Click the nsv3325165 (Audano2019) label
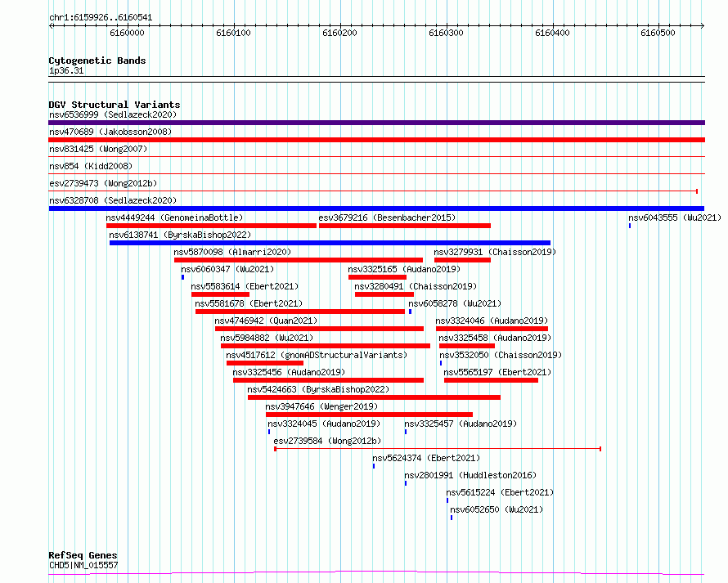 (x=404, y=269)
